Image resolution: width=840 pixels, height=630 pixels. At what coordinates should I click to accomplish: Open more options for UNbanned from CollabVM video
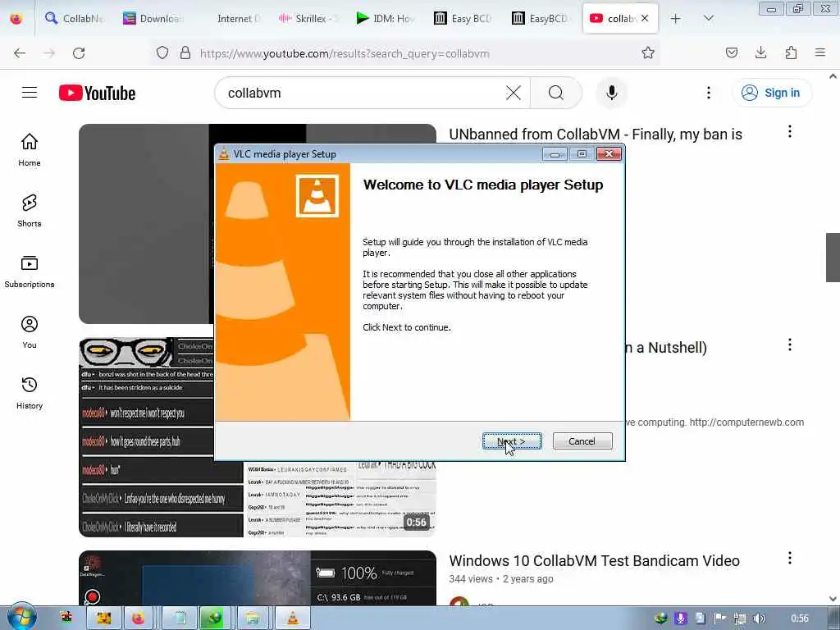[790, 132]
